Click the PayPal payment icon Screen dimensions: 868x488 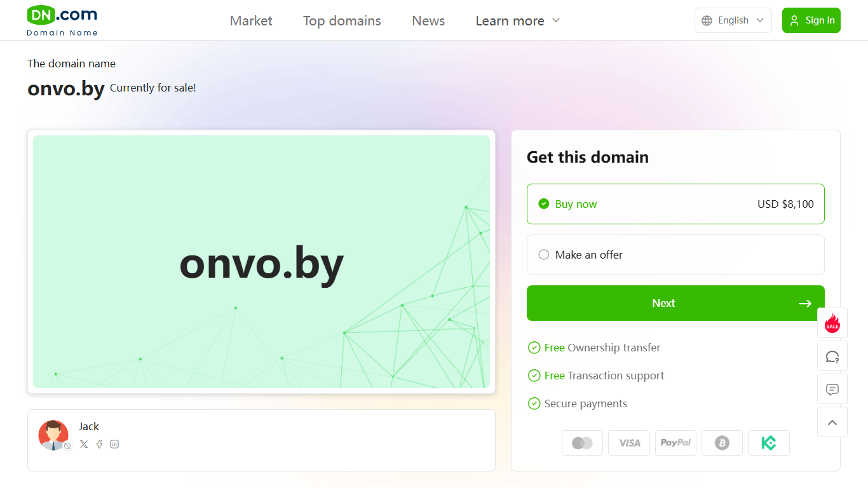point(675,443)
